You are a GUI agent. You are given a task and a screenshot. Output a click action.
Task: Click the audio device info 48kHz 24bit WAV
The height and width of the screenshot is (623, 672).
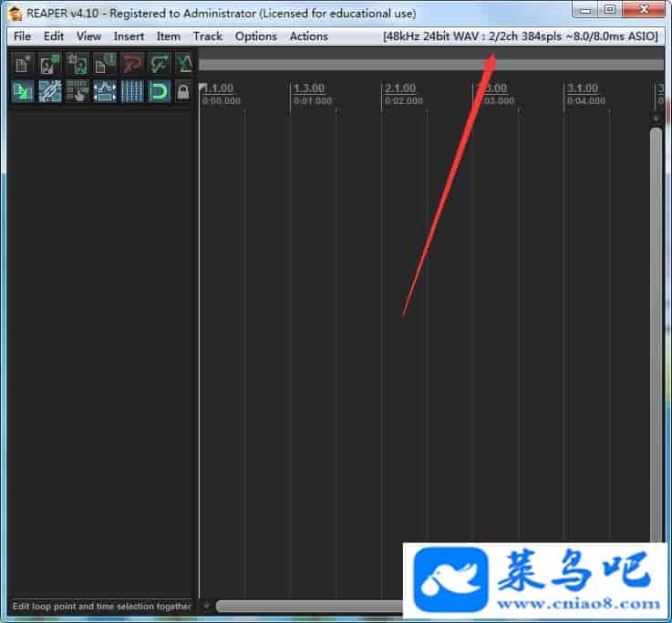coord(521,36)
